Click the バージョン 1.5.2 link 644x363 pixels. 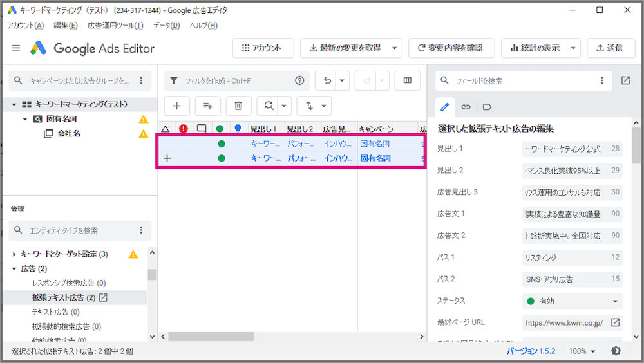531,351
